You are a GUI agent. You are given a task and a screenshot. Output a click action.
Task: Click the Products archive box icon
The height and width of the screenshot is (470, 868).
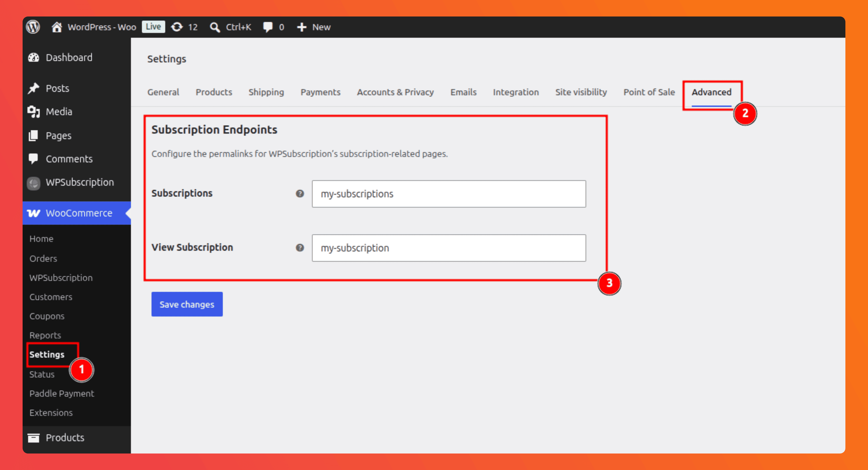click(33, 438)
